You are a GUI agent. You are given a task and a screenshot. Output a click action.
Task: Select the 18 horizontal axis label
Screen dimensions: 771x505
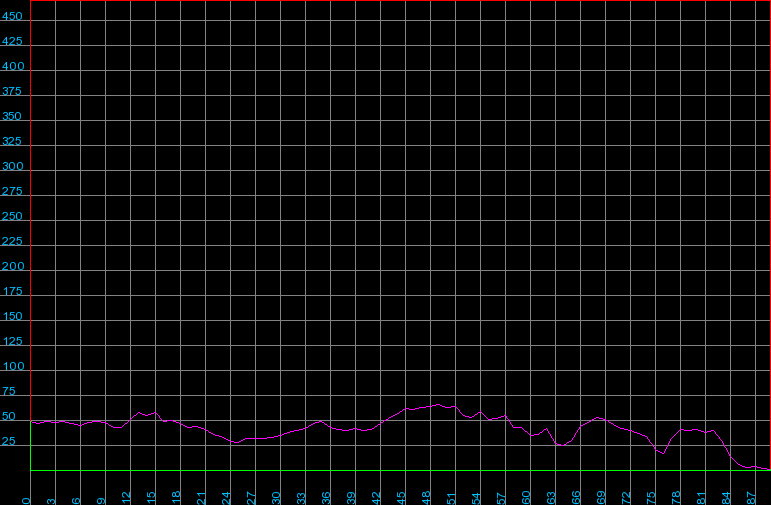click(176, 498)
